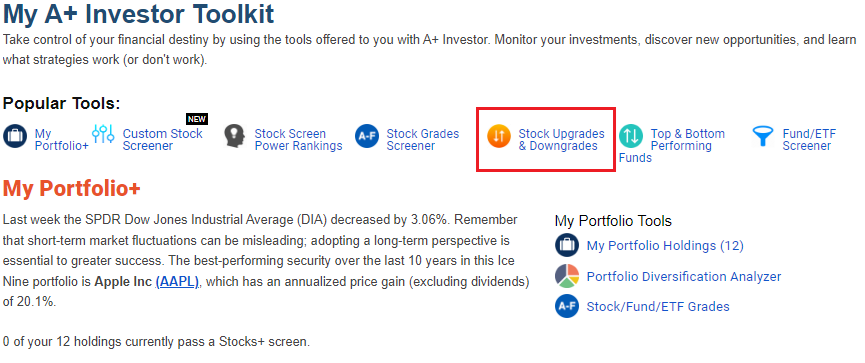Open the My Portfolio+ link in Popular Tools
The width and height of the screenshot is (865, 363).
[61, 140]
